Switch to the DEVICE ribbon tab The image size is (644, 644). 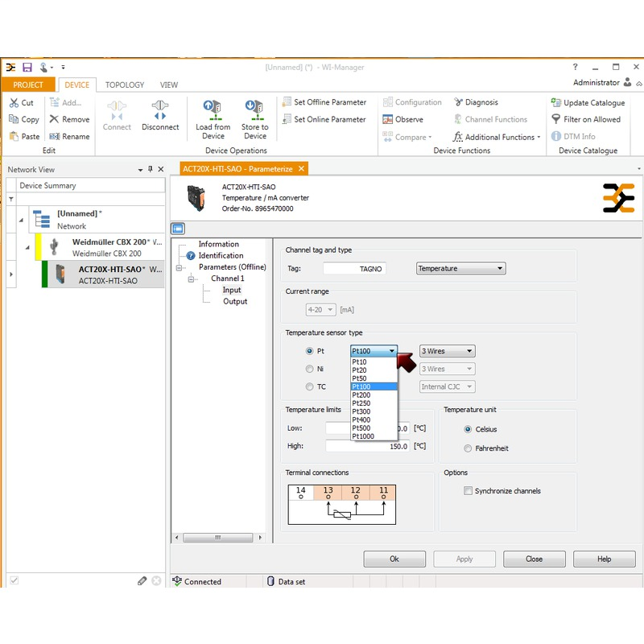tap(76, 85)
